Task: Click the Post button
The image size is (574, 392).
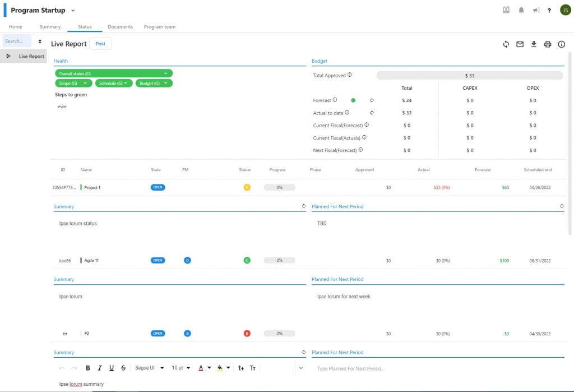Action: pyautogui.click(x=100, y=44)
